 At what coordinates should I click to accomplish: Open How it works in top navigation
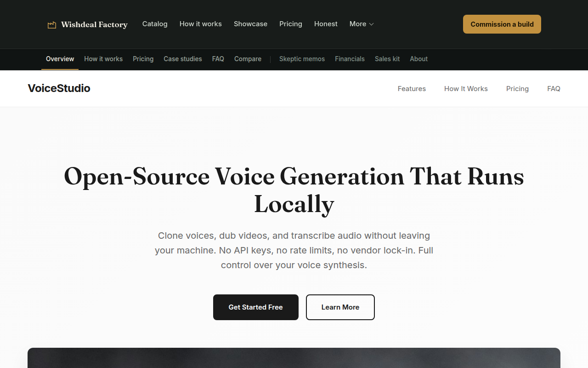(201, 24)
